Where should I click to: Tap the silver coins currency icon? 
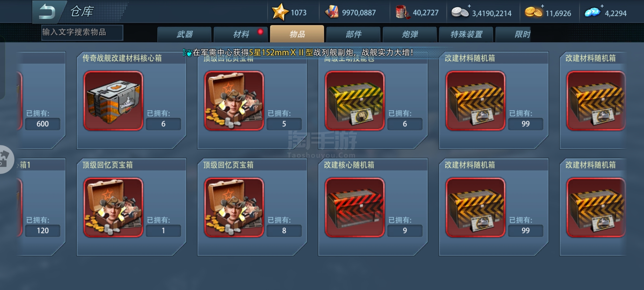pos(460,12)
